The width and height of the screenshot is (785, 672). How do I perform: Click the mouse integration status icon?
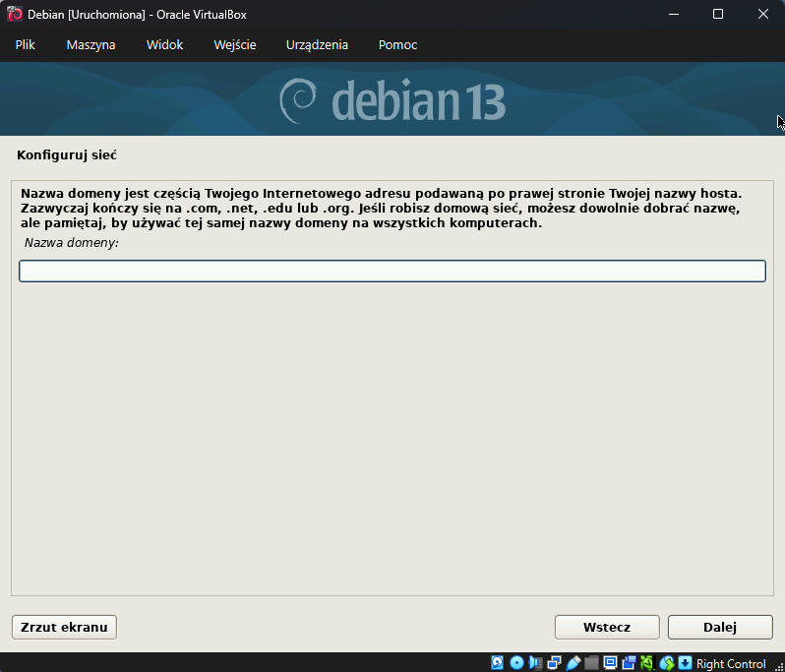[667, 663]
